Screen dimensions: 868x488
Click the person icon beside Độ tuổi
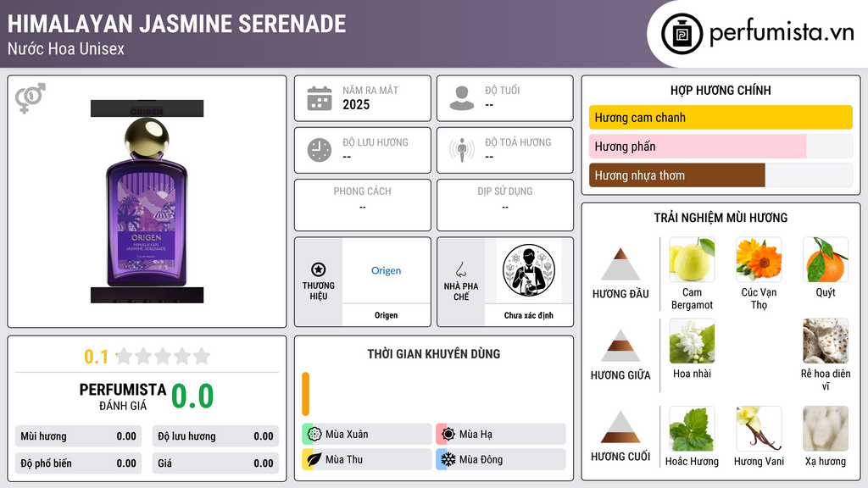[462, 98]
